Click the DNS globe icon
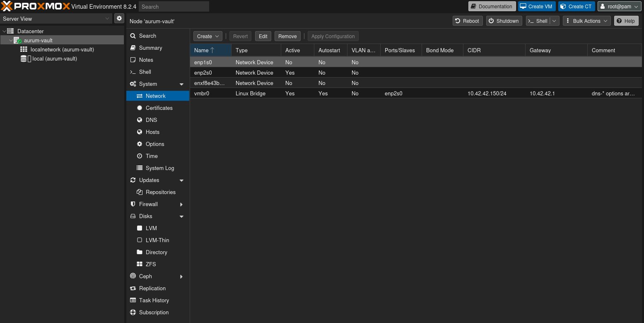The image size is (644, 323). [x=140, y=120]
